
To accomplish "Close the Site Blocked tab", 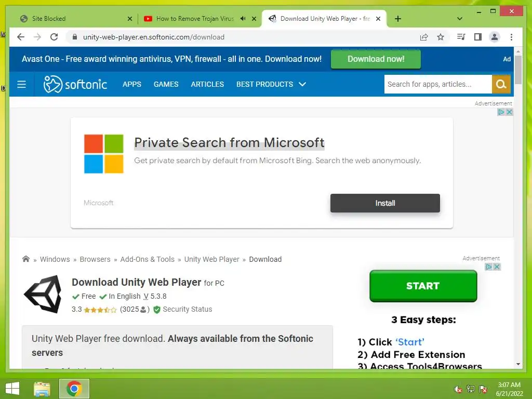I will coord(129,19).
